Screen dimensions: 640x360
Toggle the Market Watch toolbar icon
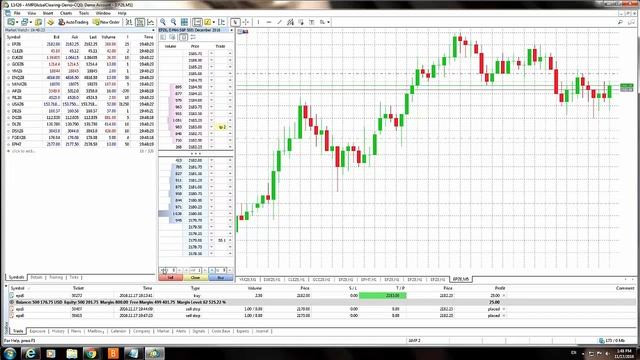pyautogui.click(x=38, y=22)
